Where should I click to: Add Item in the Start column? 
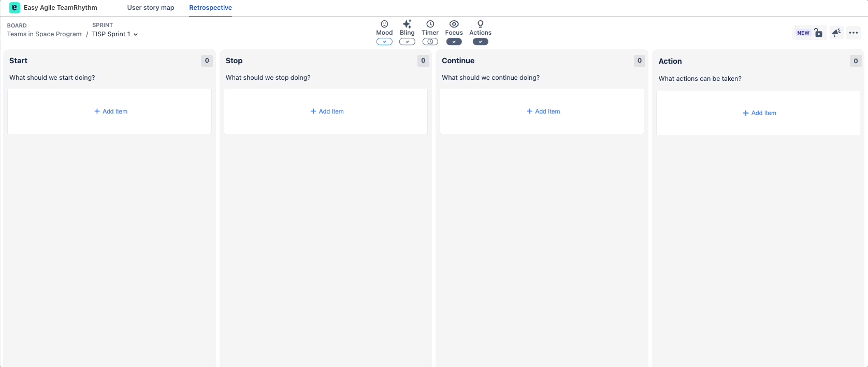tap(110, 111)
